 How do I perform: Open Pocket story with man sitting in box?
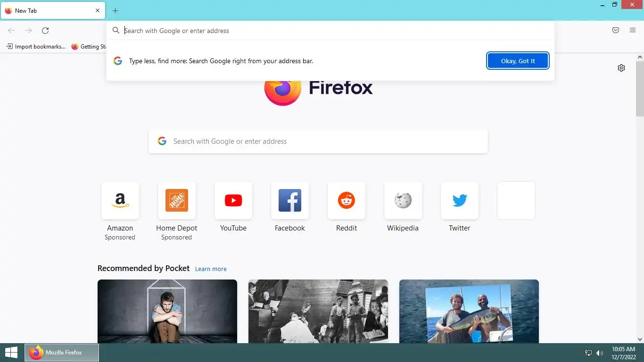pyautogui.click(x=167, y=311)
